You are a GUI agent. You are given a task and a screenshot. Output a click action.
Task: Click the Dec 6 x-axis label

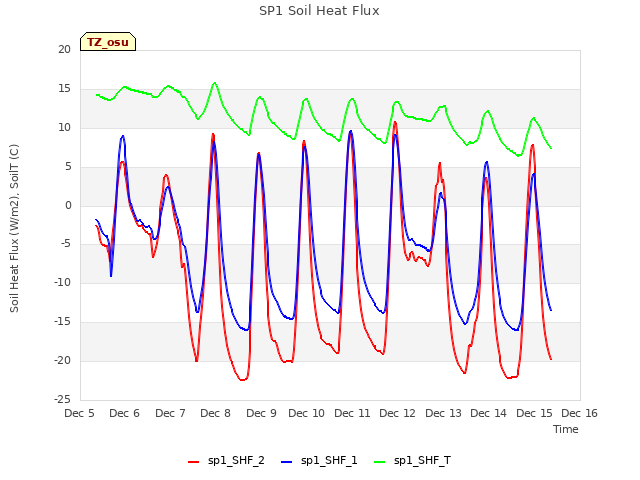tap(124, 413)
